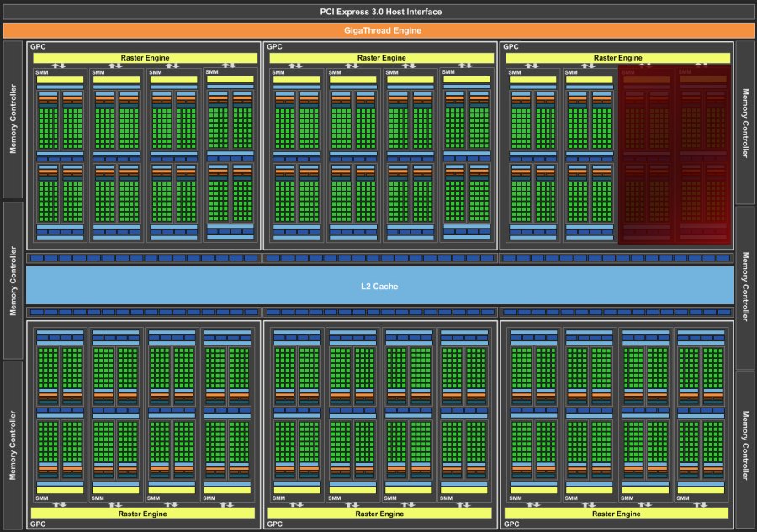Click Raster Engine in the bottom-middle GPC
757x532 pixels.
pos(381,512)
